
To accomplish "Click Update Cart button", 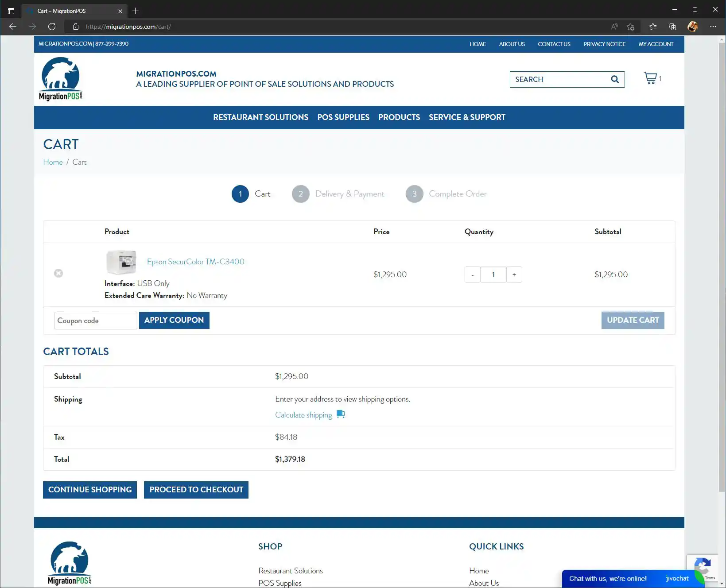I will point(633,320).
